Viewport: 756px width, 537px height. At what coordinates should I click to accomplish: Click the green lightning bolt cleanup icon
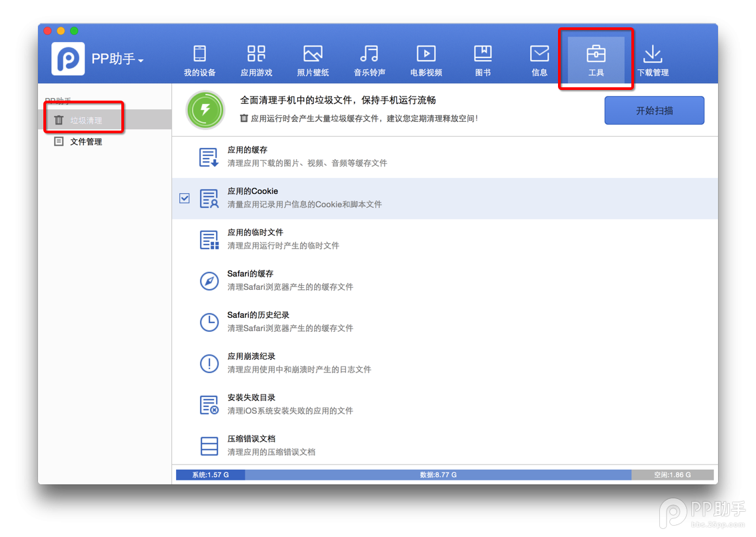tap(205, 111)
